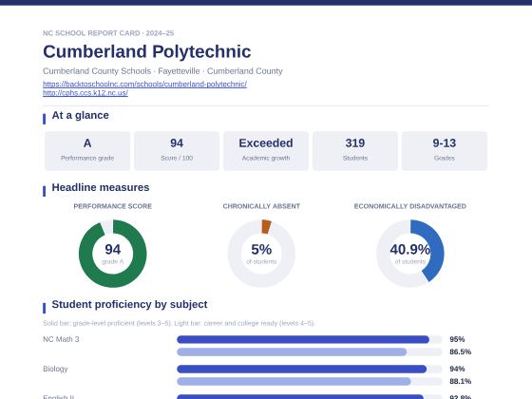Viewport: 532px width, 399px height.
Task: Click the 88.1% value for Biology
Action: (x=461, y=381)
